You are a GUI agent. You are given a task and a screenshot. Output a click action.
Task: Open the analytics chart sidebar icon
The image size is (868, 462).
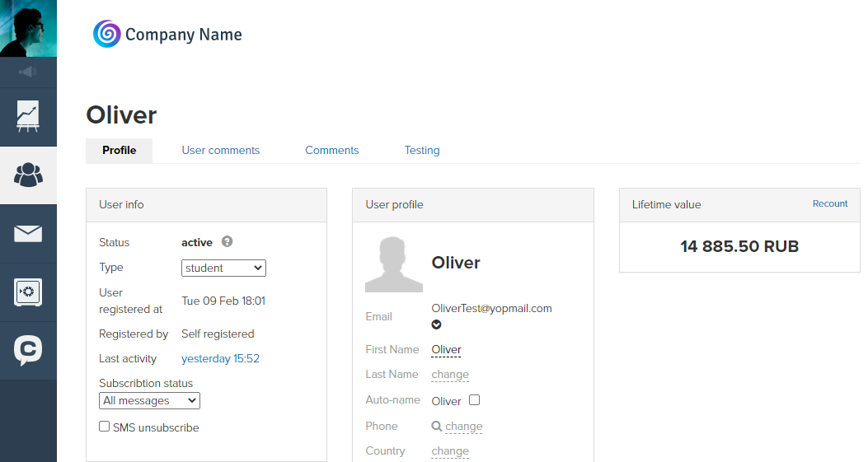(x=28, y=117)
